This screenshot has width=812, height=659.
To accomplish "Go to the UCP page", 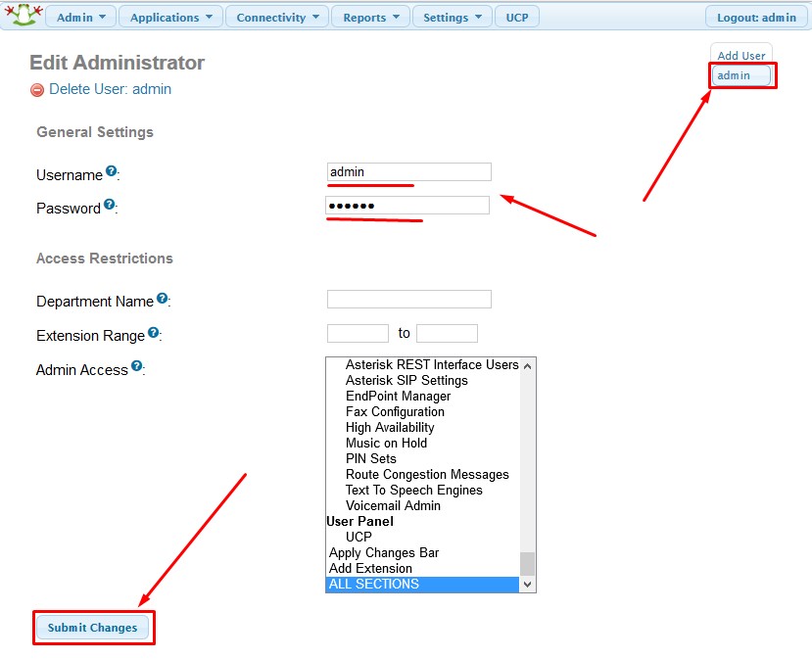I will click(517, 18).
